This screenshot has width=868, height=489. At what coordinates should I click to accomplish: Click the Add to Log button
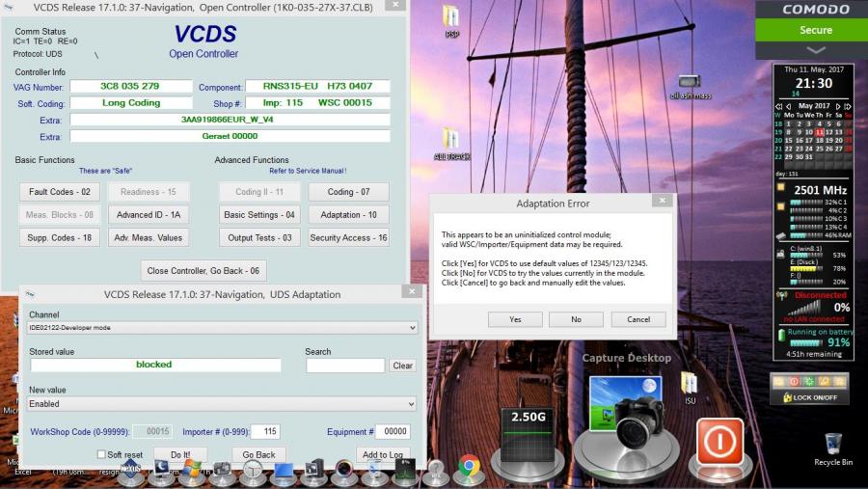383,454
